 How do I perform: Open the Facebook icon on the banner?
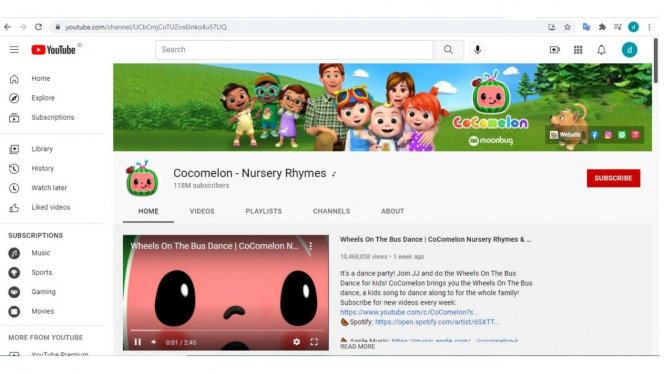click(x=595, y=135)
